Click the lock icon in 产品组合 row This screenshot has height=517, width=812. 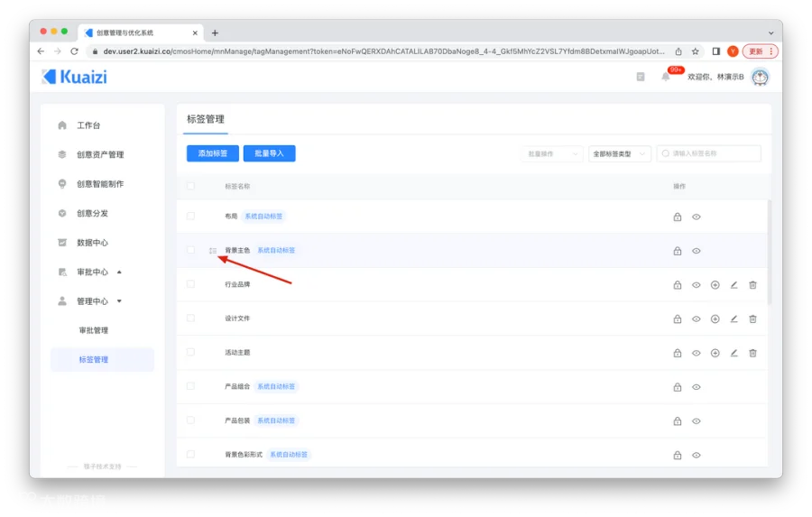point(678,387)
